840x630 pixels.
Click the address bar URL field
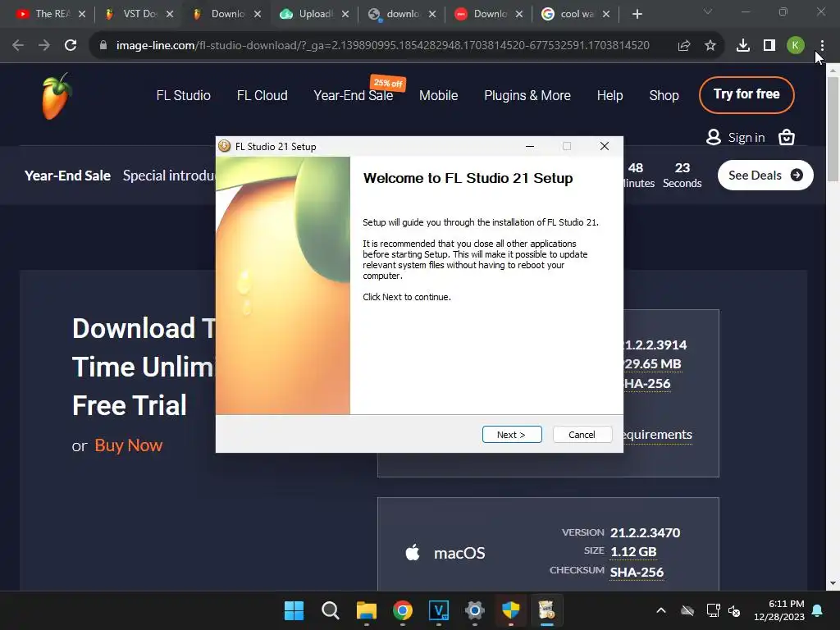tap(382, 46)
